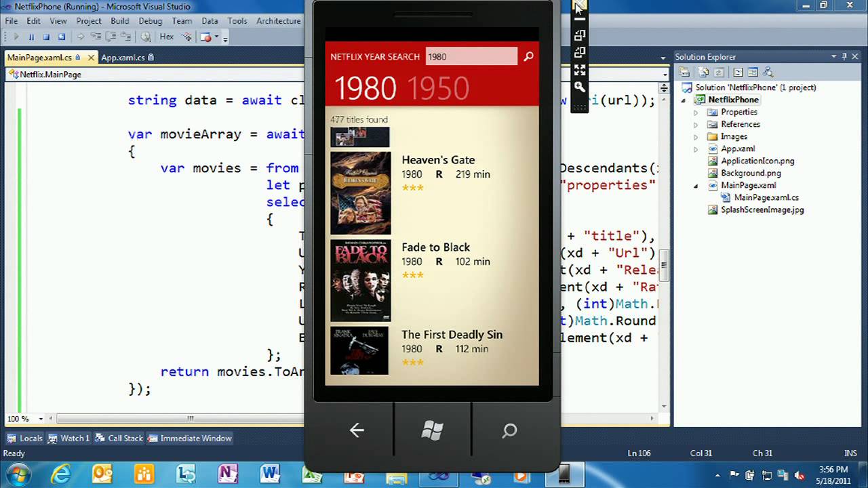
Task: Open the Team menu
Action: (182, 21)
